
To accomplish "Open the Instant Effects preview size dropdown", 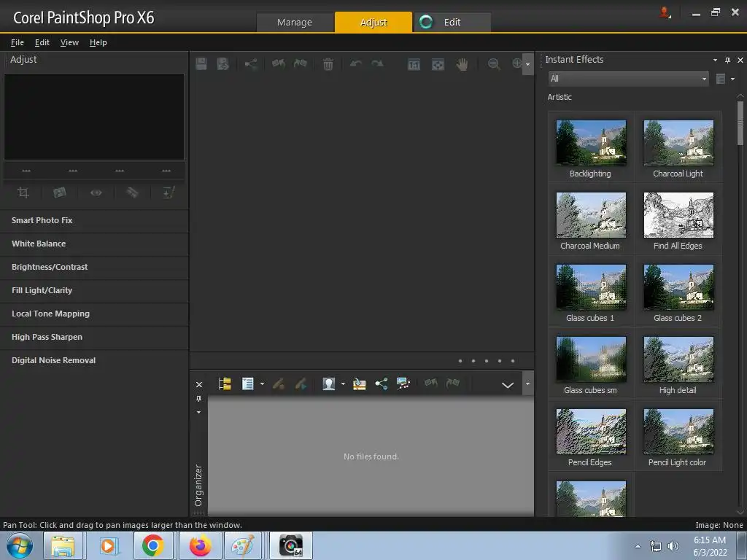I will click(x=732, y=79).
